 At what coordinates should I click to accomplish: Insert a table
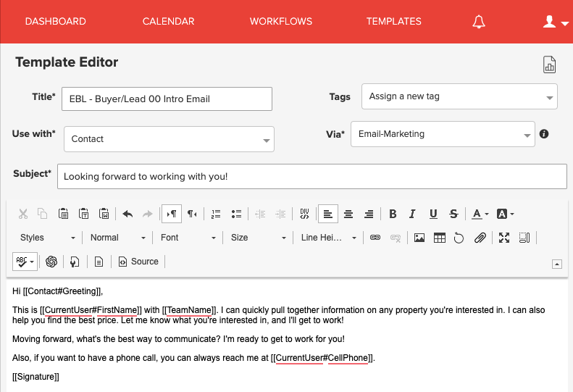[440, 238]
